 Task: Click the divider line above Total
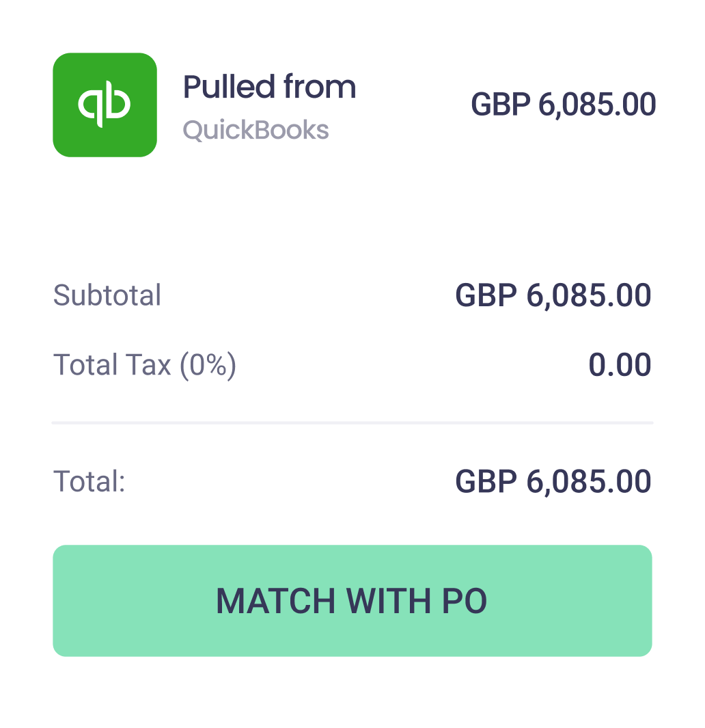(x=352, y=423)
